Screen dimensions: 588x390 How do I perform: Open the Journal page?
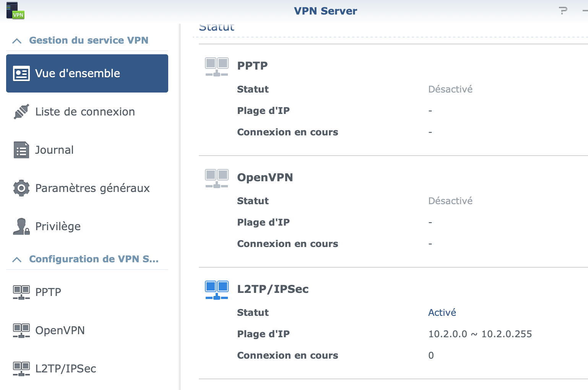[54, 150]
